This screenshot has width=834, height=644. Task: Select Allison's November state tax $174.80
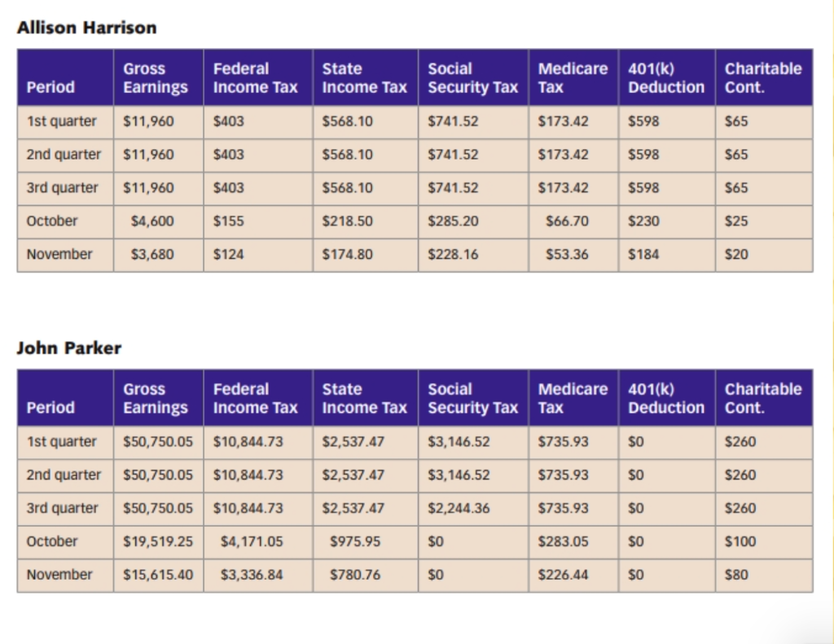347,254
